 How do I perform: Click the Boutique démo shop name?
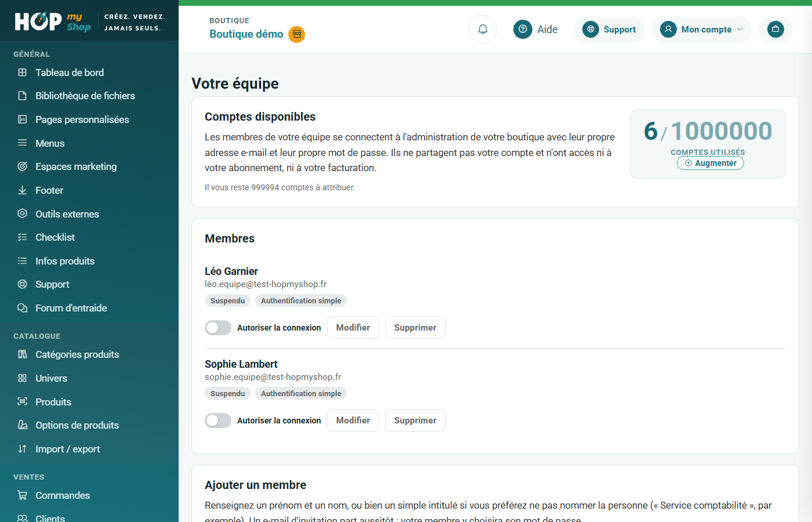tap(246, 34)
